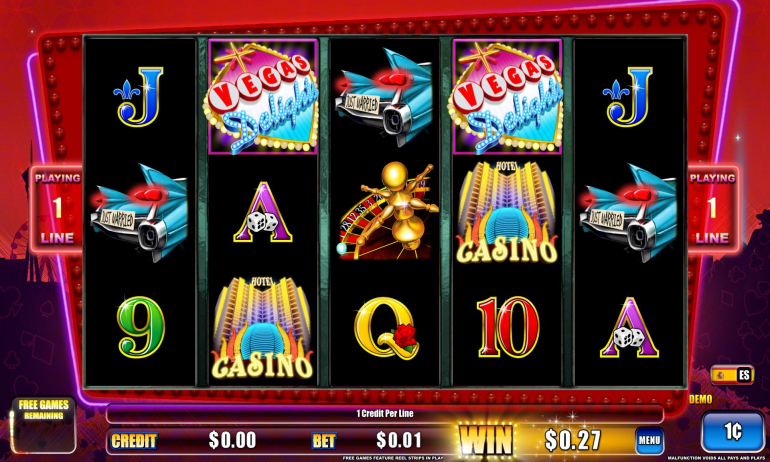Click the left Playing 1 Line indicator
The image size is (770, 462).
coord(57,209)
